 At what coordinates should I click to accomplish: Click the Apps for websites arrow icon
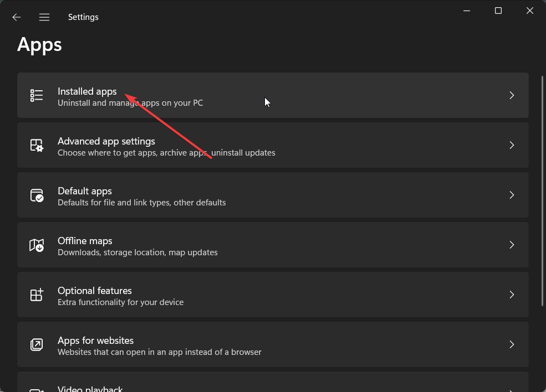(x=37, y=344)
